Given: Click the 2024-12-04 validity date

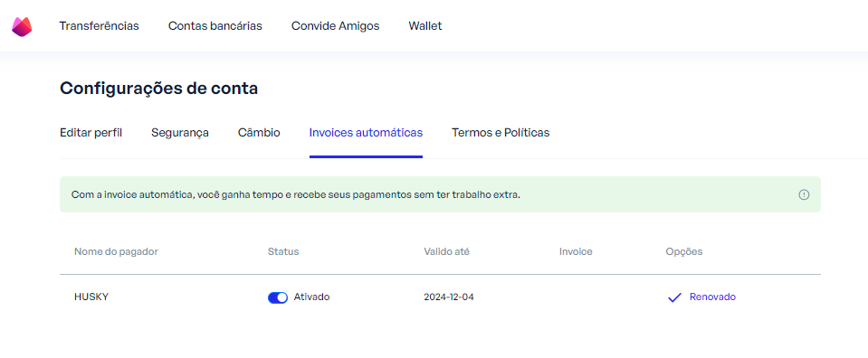Looking at the screenshot, I should point(449,297).
